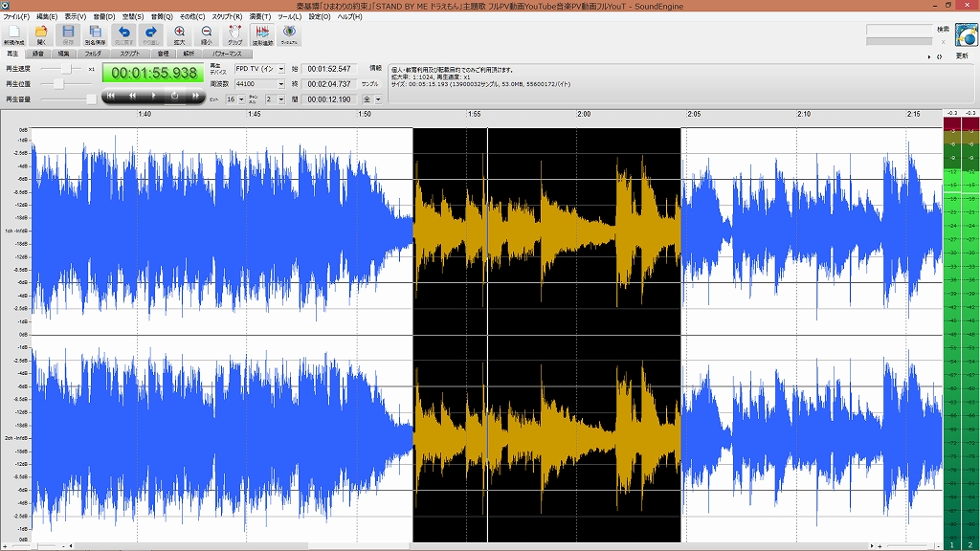Open the ヘルプ(H) menu
The width and height of the screenshot is (980, 551).
pyautogui.click(x=349, y=17)
